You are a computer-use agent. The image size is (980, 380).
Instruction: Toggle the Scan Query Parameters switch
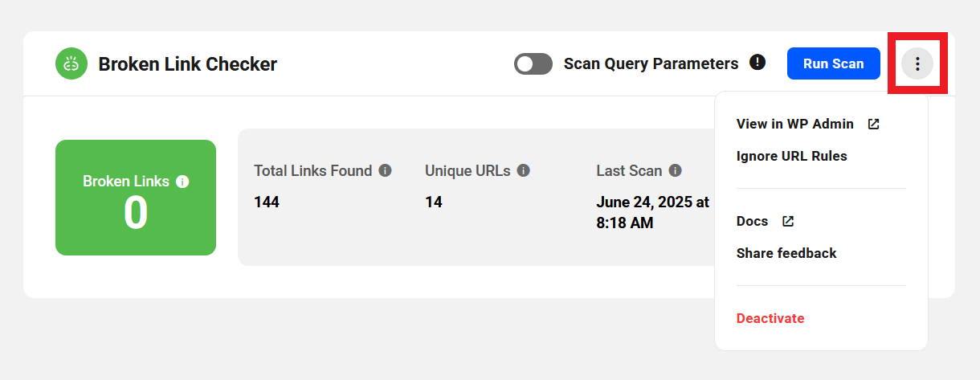coord(533,64)
